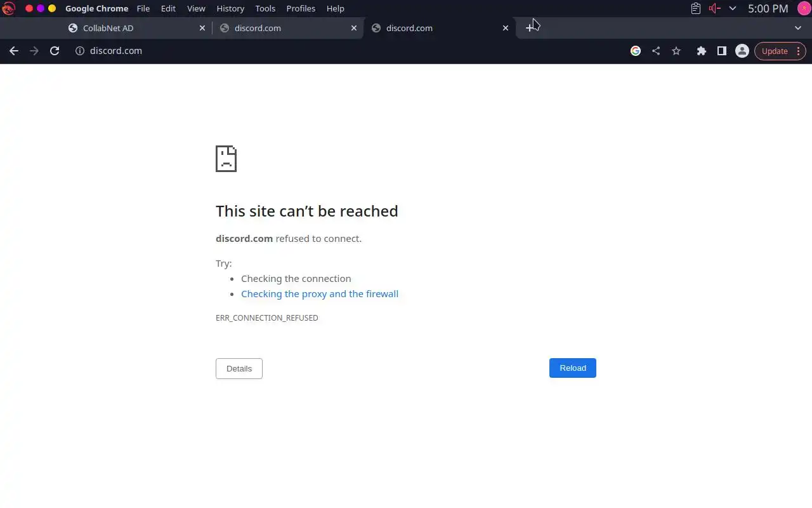This screenshot has width=812, height=508.
Task: Switch to the middle discord.com tab
Action: (x=287, y=28)
